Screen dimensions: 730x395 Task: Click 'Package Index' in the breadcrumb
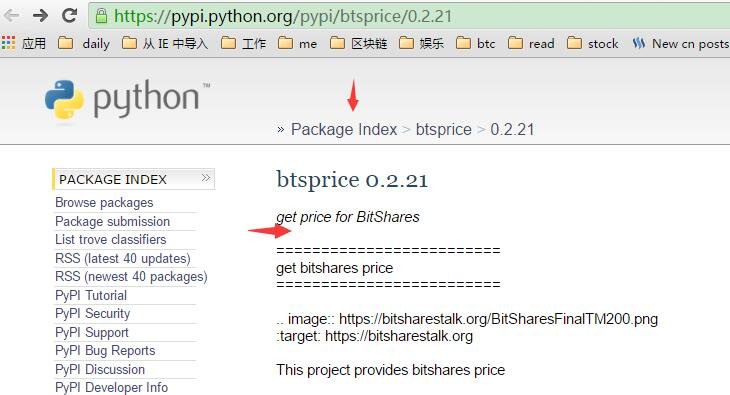[344, 129]
